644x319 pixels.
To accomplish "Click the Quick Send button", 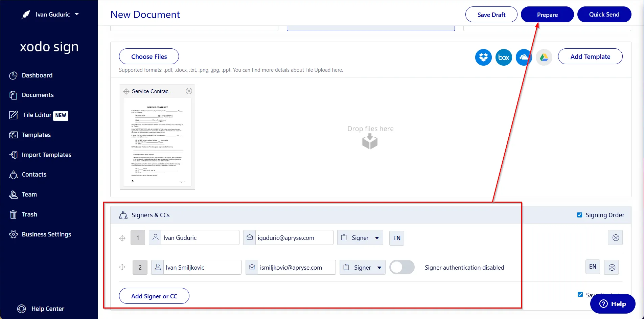I will [x=604, y=15].
